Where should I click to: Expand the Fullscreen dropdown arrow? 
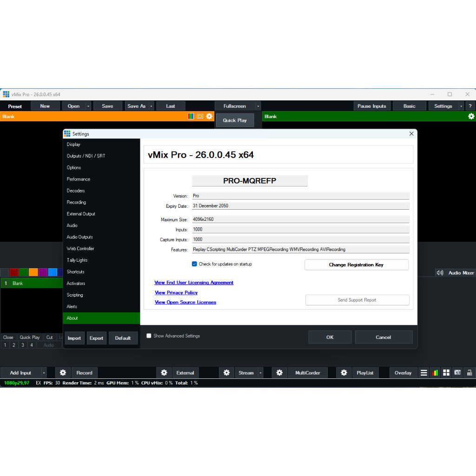258,106
